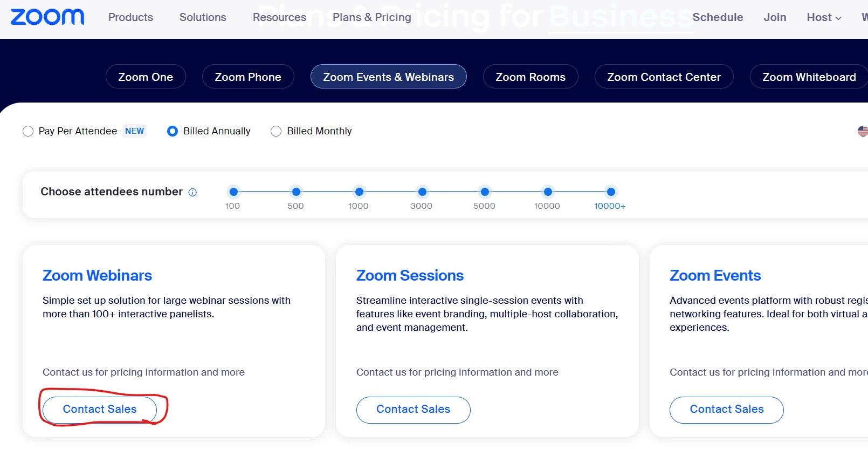The width and height of the screenshot is (868, 449).
Task: Open the Resources menu
Action: click(279, 17)
